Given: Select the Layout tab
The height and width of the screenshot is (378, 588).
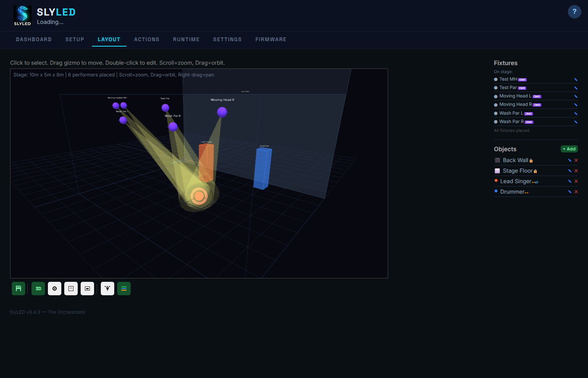Looking at the screenshot, I should click(x=109, y=39).
